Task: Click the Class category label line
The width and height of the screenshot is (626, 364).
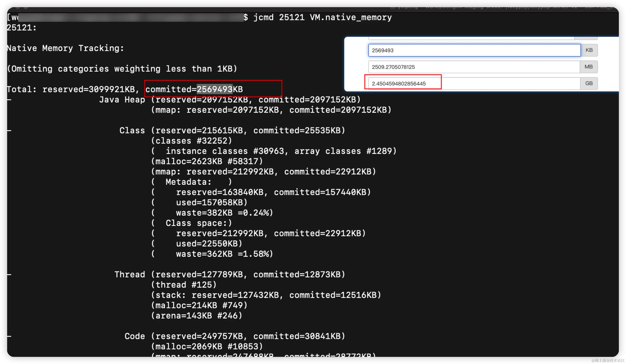Action: (x=132, y=130)
